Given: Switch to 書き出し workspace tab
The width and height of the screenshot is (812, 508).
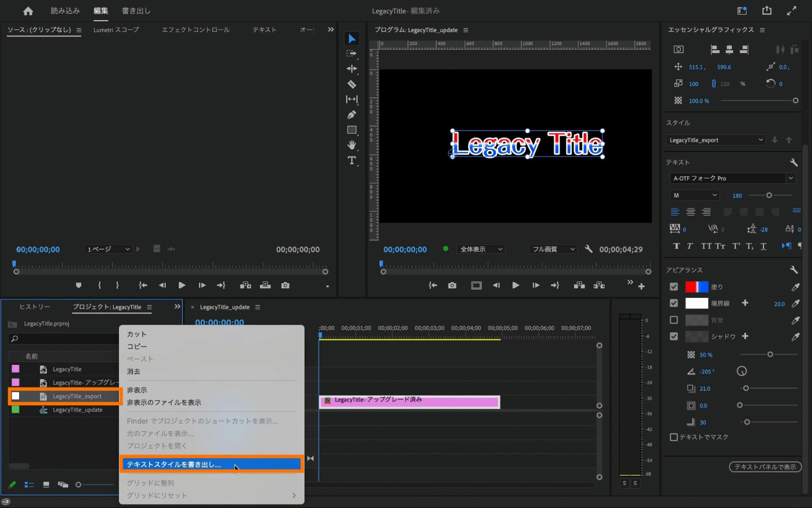Looking at the screenshot, I should [136, 11].
